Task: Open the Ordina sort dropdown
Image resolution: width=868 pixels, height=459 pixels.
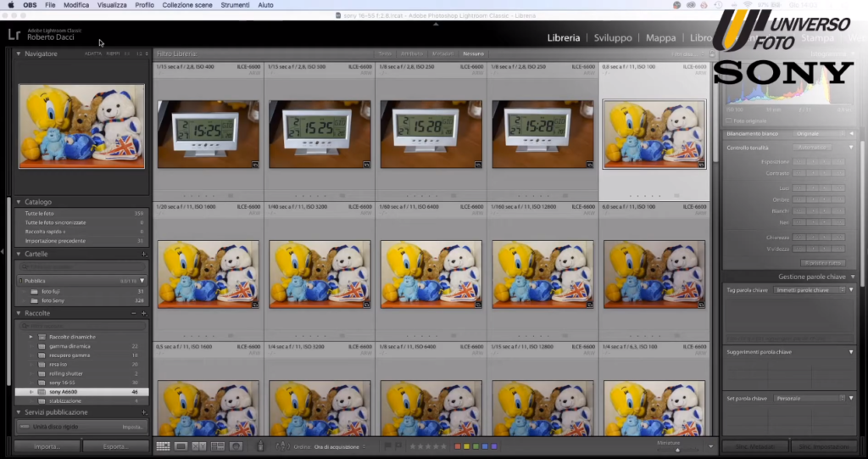Action: pyautogui.click(x=340, y=447)
